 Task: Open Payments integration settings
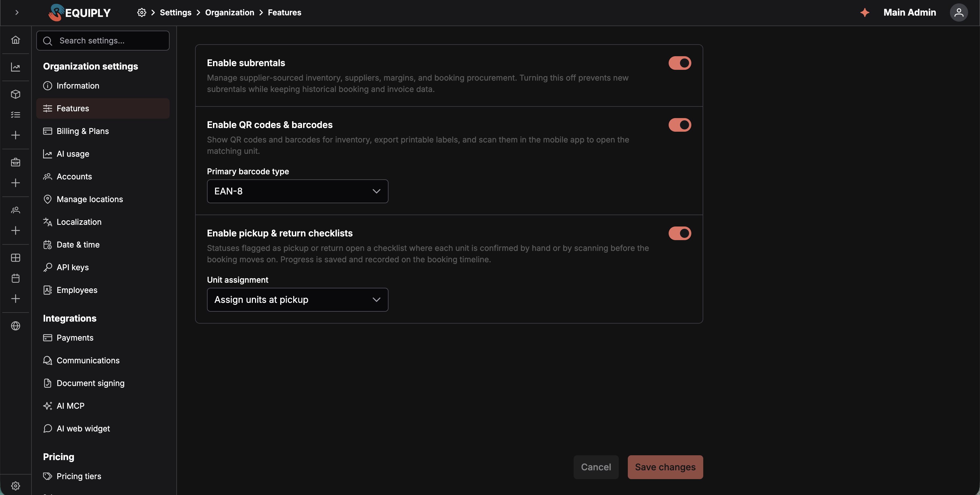103,338
